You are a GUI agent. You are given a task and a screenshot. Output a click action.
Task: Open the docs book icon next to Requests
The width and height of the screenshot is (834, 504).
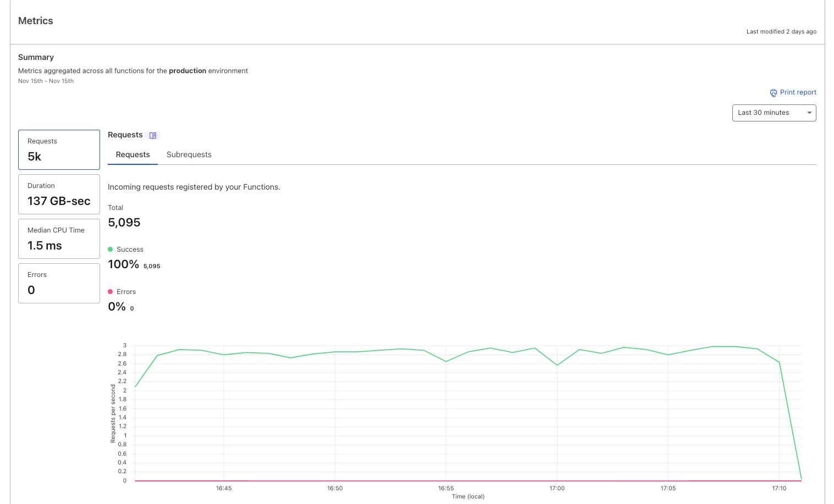coord(153,135)
